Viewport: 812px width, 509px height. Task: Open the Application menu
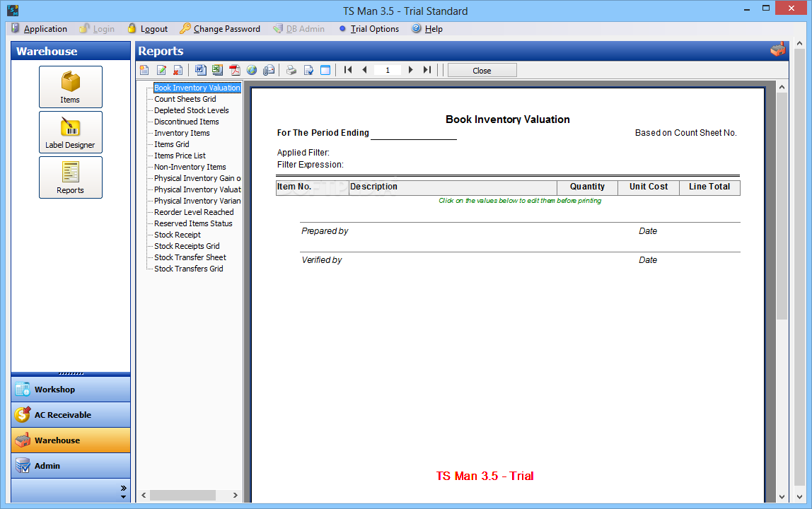pyautogui.click(x=40, y=29)
